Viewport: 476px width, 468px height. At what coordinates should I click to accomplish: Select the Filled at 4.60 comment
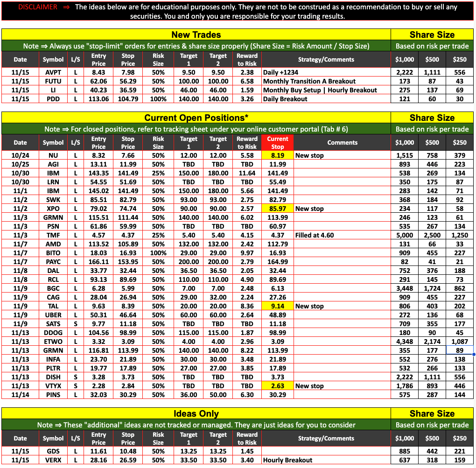click(314, 235)
